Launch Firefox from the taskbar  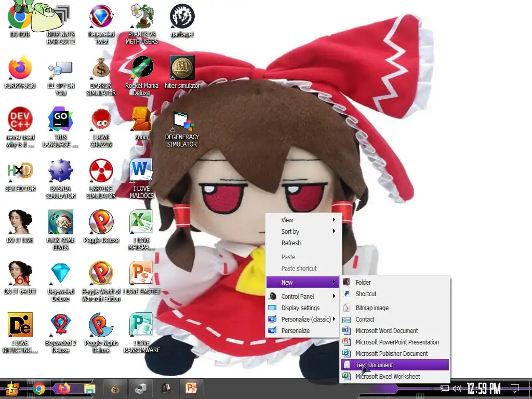coord(64,389)
